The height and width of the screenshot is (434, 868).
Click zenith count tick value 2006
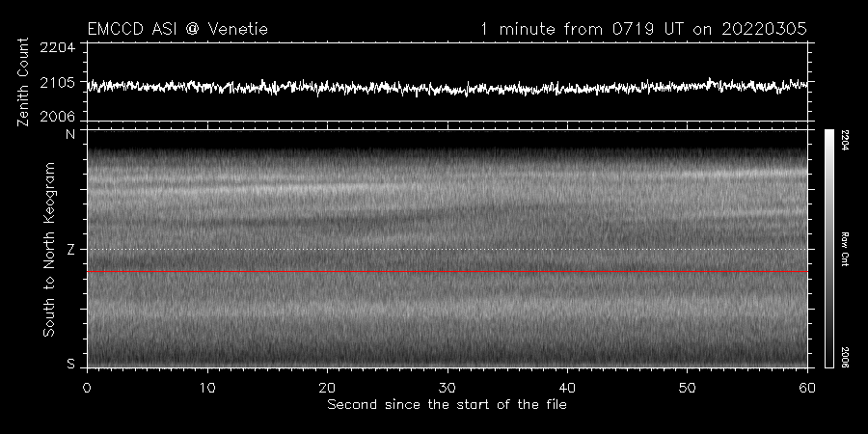pyautogui.click(x=58, y=117)
